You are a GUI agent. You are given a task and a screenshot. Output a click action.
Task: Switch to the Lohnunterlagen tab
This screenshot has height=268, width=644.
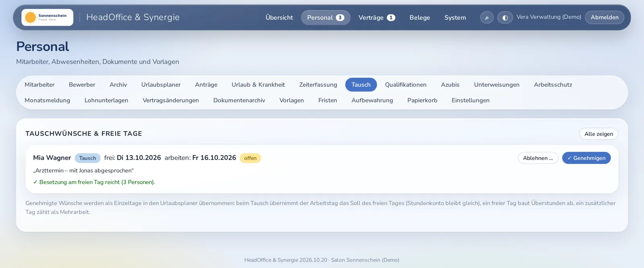point(106,100)
